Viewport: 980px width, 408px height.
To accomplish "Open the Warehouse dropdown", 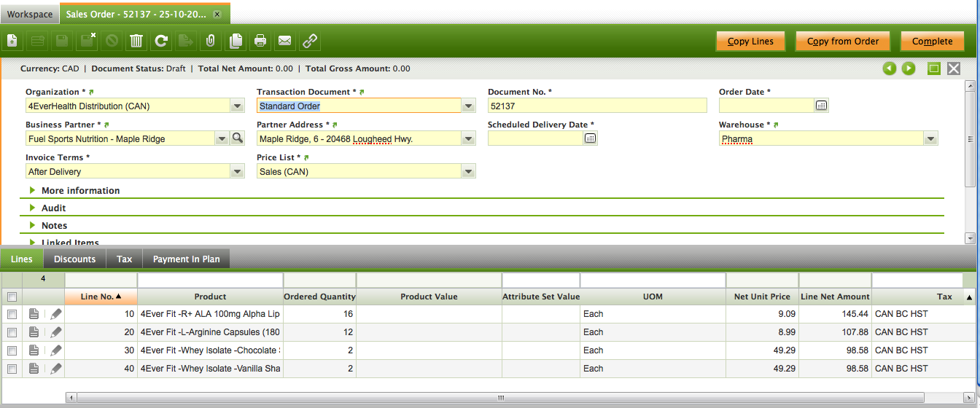I will coord(930,138).
